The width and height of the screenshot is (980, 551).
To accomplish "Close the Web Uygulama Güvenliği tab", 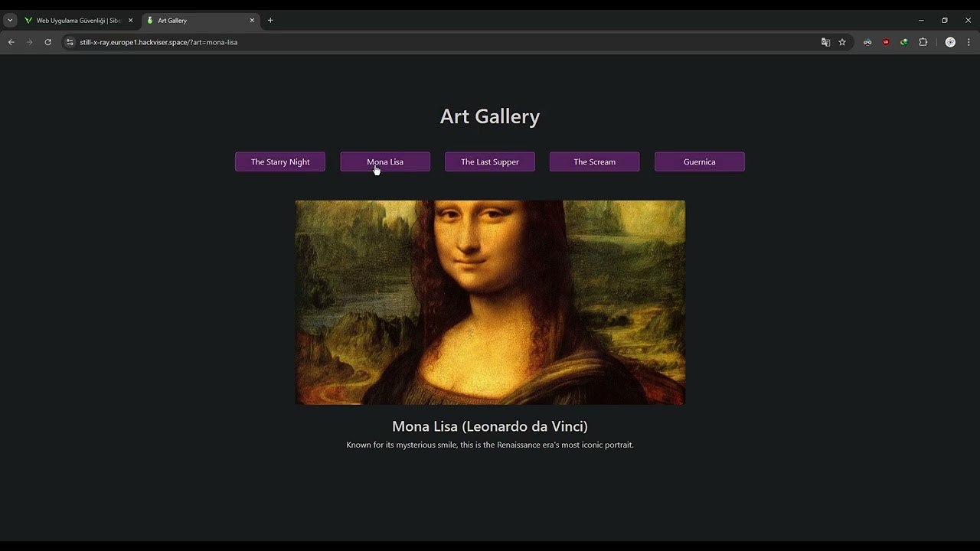I will 130,21.
